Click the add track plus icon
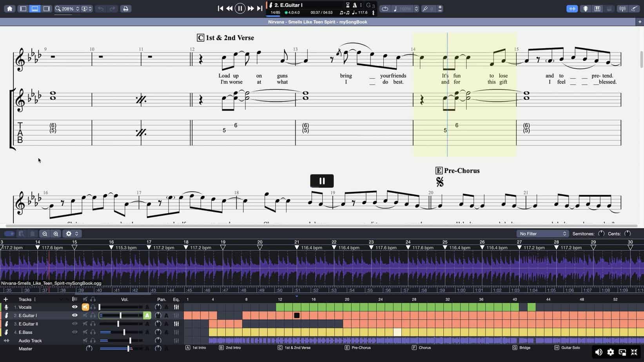 5,299
